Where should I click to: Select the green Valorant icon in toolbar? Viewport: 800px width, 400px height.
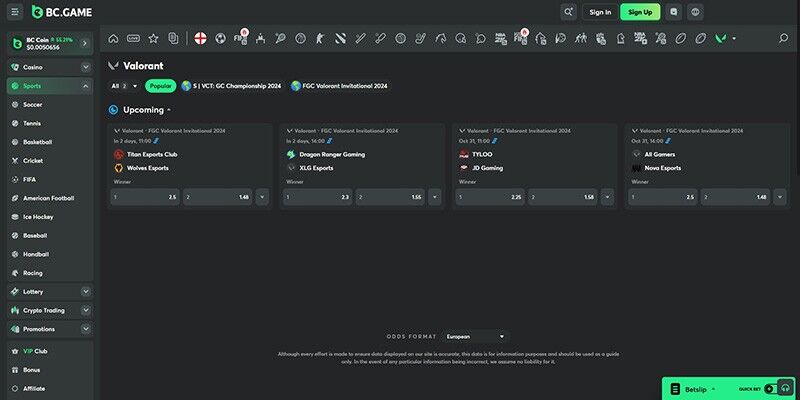coord(720,38)
